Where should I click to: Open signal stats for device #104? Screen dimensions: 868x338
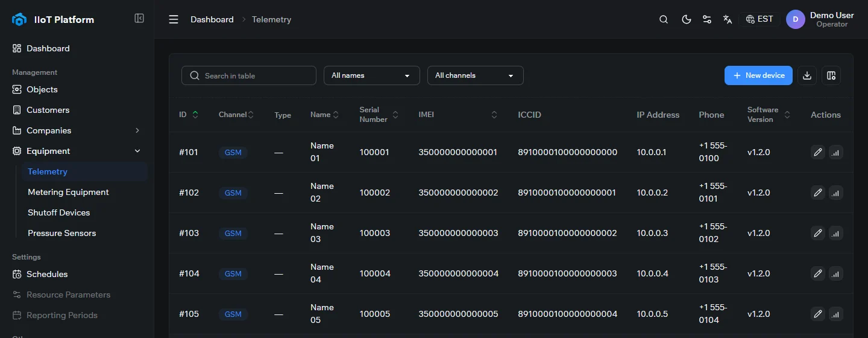[x=835, y=273]
